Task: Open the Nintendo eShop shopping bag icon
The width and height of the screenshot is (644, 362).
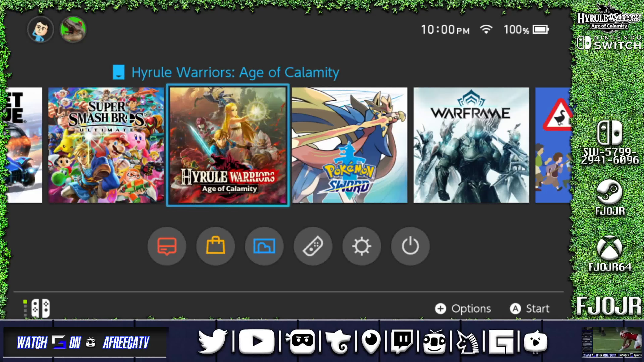Action: coord(216,246)
